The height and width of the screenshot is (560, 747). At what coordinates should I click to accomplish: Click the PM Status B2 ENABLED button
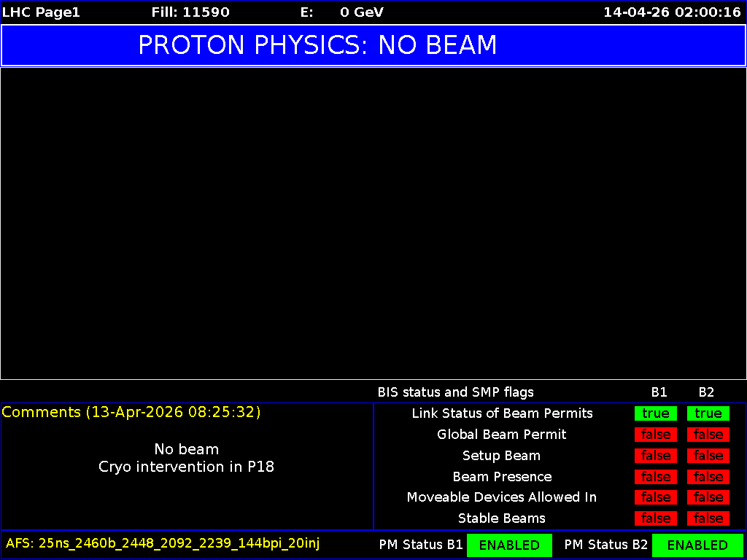(697, 545)
